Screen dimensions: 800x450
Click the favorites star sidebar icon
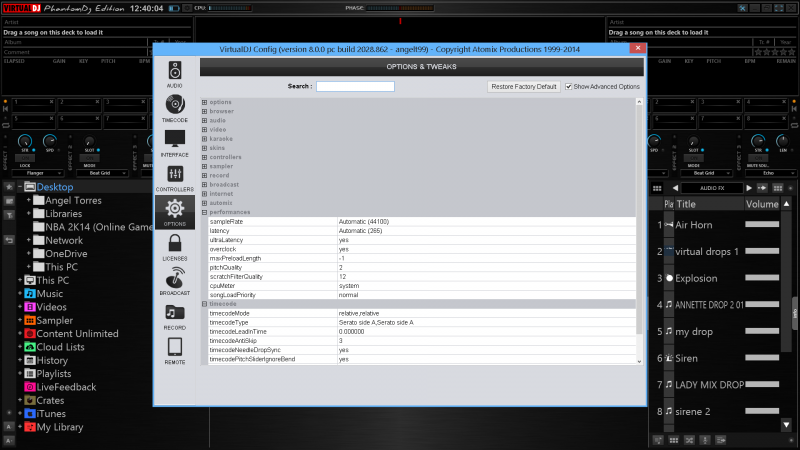coord(9,187)
